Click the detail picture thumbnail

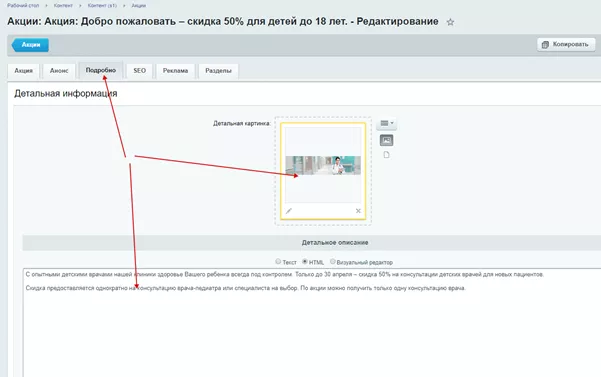pyautogui.click(x=323, y=165)
